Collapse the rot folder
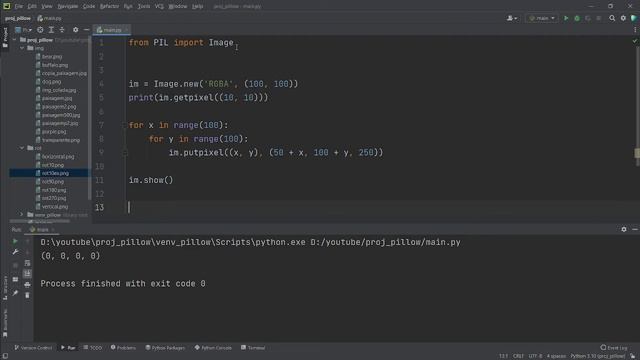 point(22,148)
